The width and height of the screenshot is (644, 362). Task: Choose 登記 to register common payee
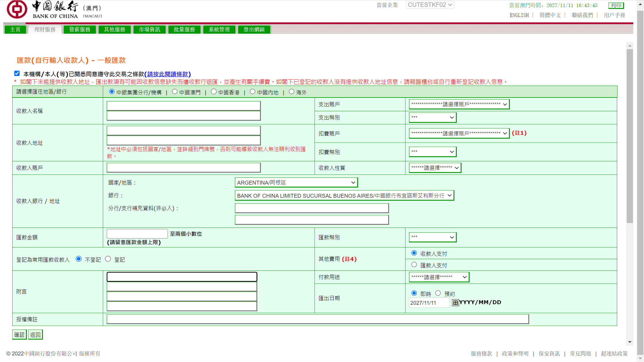(x=108, y=259)
